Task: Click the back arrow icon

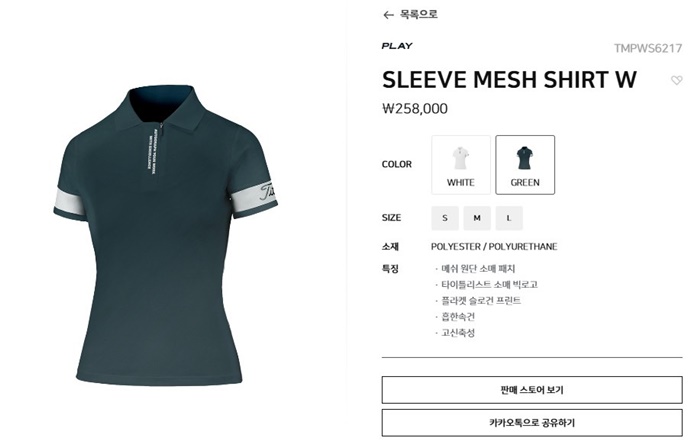Action: (x=388, y=15)
